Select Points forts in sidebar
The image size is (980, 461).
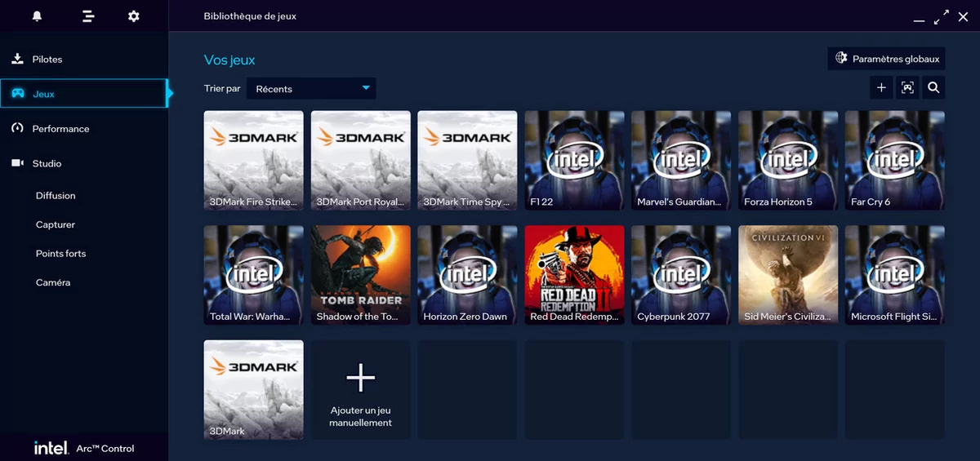[61, 254]
